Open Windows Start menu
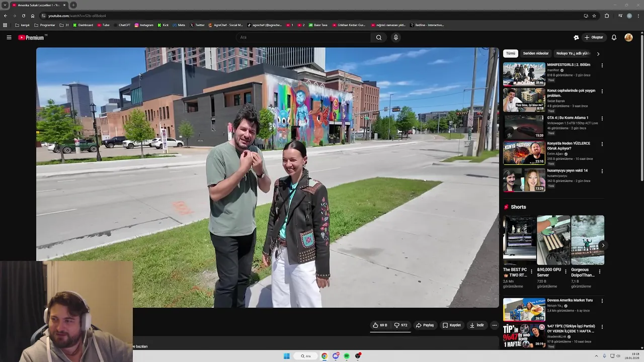Viewport: 644px width, 362px height. click(x=286, y=356)
